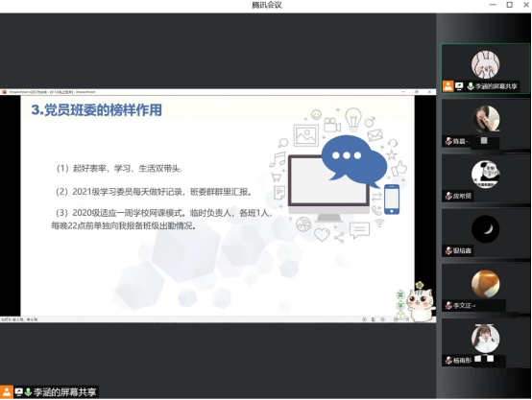Viewport: 532px width, 400px height.
Task: Select the crescent moon avatar thumbnail
Action: pyautogui.click(x=485, y=229)
